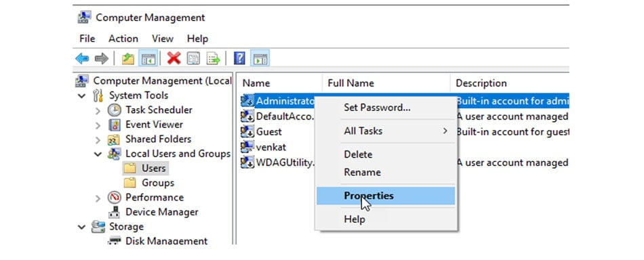Choose Properties from the context menu

click(386, 196)
